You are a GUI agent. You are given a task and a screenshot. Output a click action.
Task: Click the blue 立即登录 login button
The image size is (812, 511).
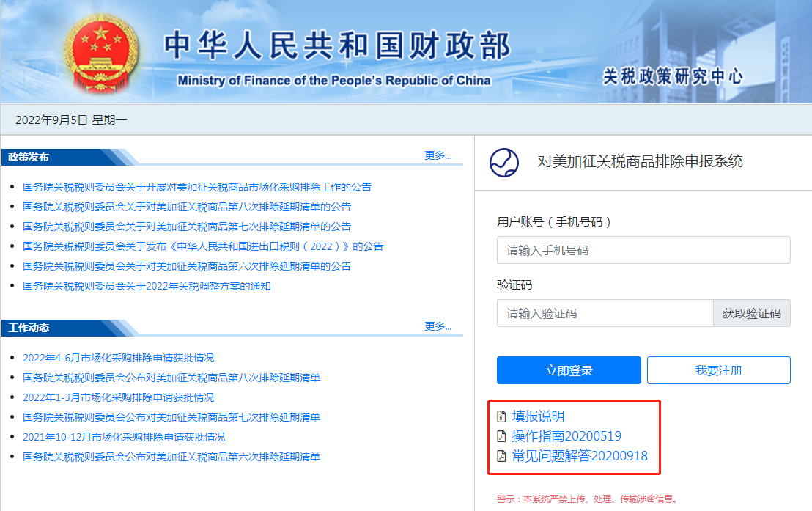569,370
